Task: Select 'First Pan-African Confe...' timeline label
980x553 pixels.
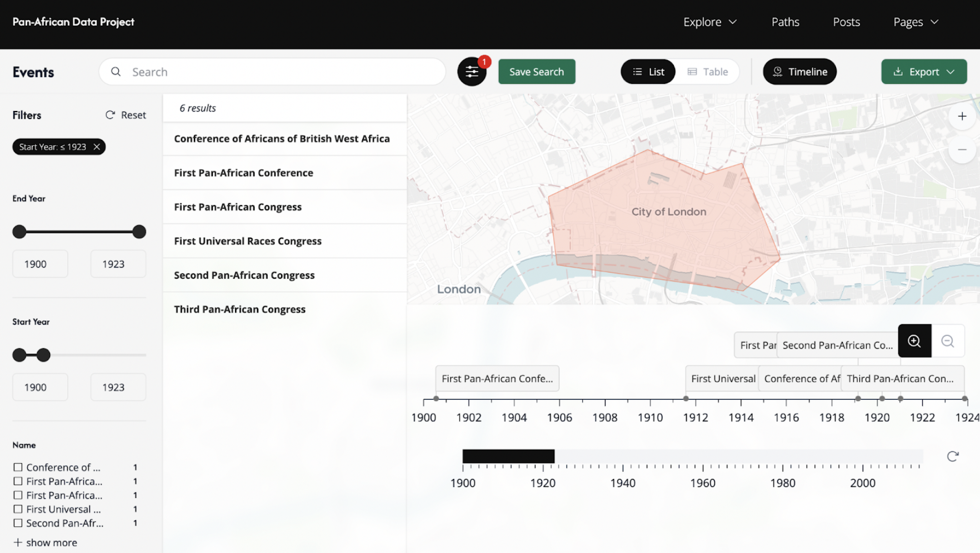Action: (x=497, y=379)
